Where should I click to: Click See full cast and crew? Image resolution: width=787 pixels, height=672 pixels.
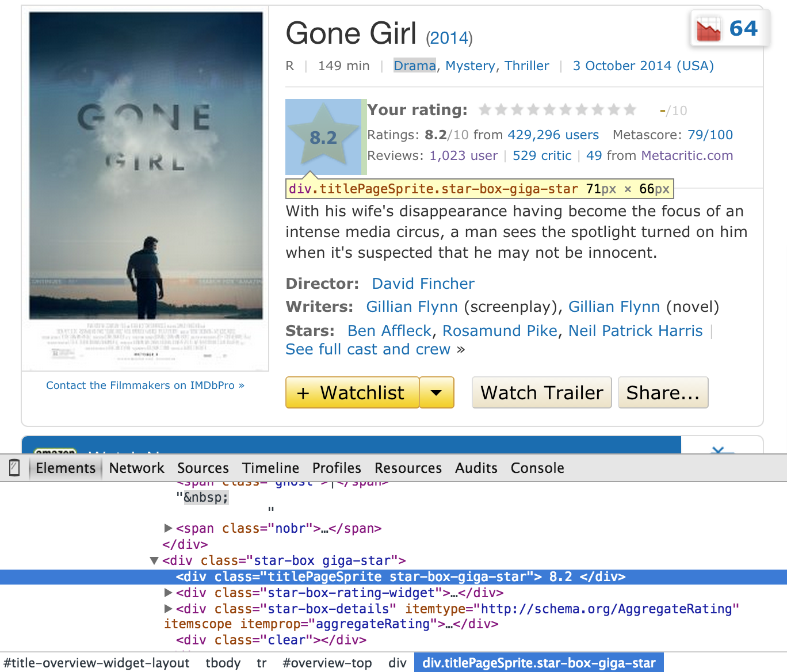pyautogui.click(x=368, y=349)
